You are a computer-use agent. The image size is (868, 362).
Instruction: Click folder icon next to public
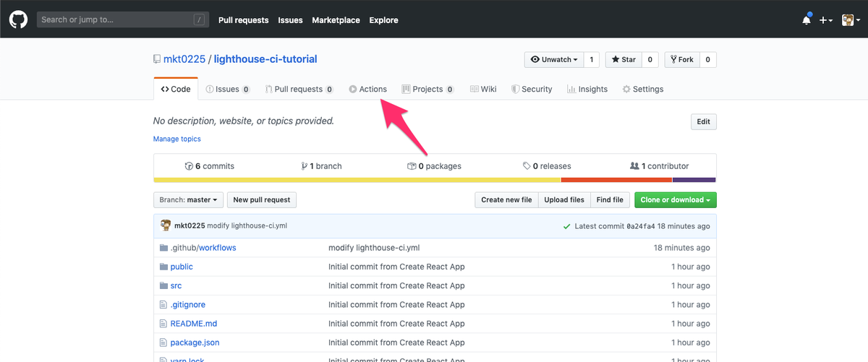[x=163, y=267]
